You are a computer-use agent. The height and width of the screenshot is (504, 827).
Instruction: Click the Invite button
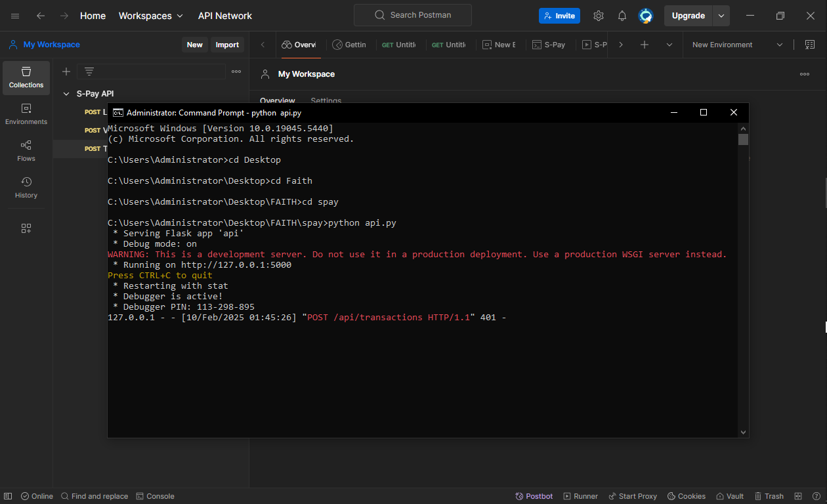[x=559, y=16]
